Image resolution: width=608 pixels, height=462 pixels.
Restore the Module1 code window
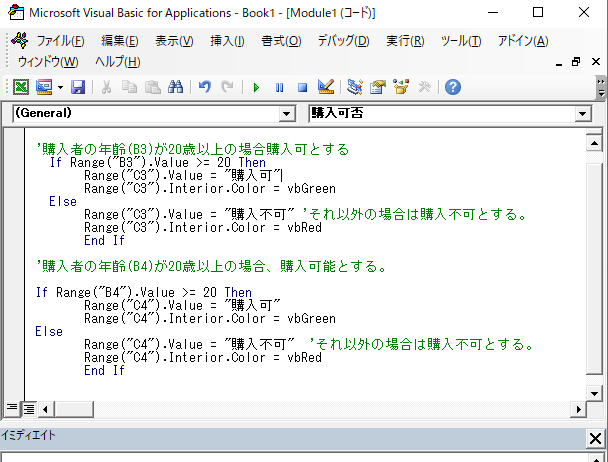[x=576, y=62]
